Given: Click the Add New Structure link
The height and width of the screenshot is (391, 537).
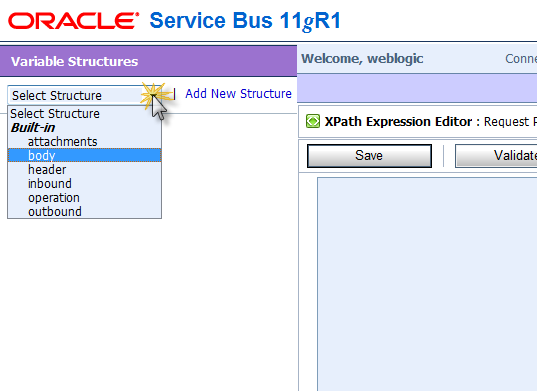Looking at the screenshot, I should (x=238, y=93).
